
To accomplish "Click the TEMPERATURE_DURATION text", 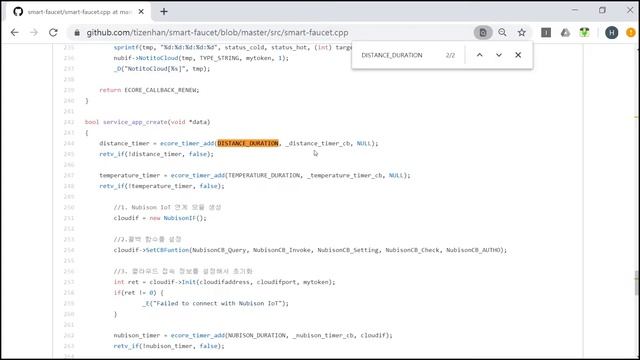I will pos(264,175).
